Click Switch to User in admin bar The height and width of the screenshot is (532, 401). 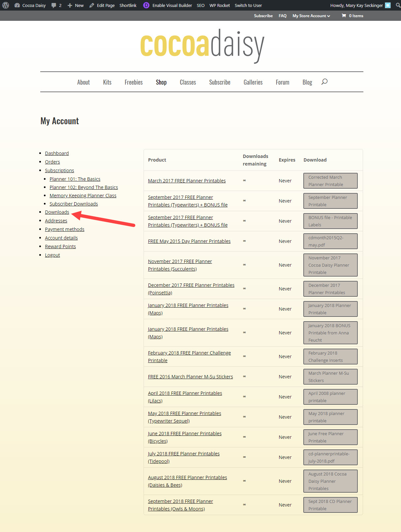[248, 5]
